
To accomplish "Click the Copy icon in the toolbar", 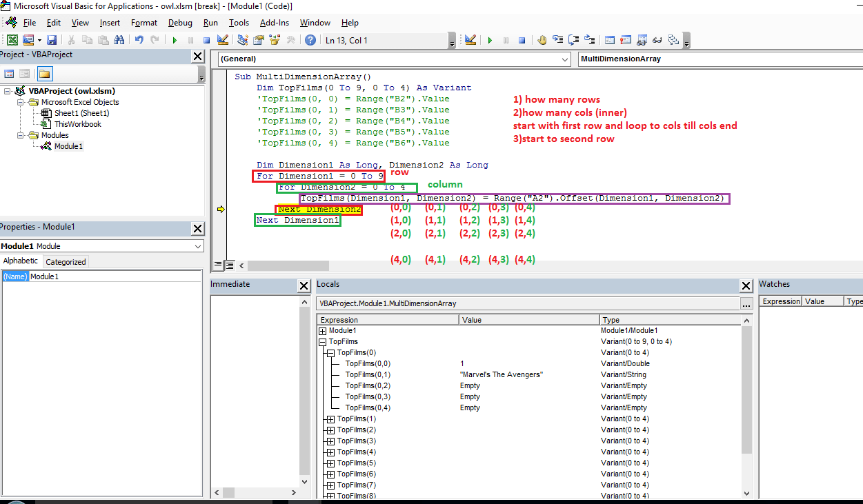I will [x=87, y=40].
